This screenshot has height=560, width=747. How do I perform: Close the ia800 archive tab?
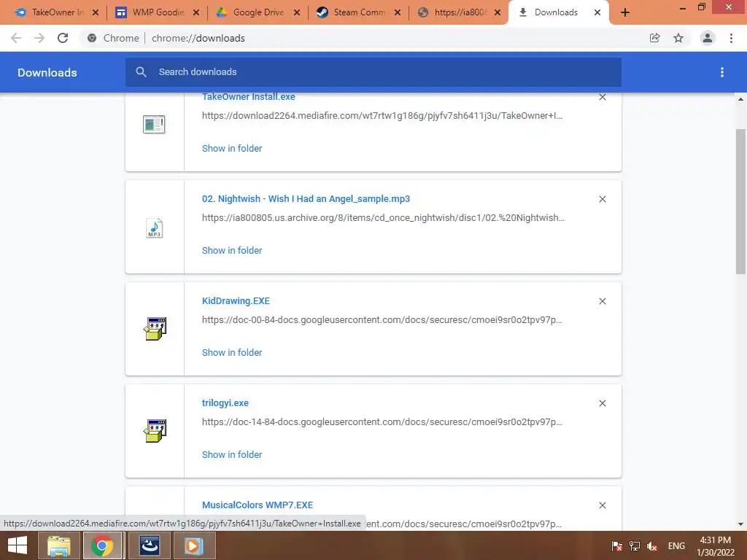click(498, 12)
